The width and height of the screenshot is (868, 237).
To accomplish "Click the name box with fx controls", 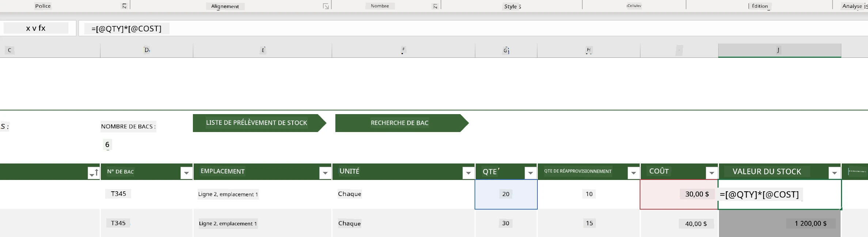I will pos(36,28).
